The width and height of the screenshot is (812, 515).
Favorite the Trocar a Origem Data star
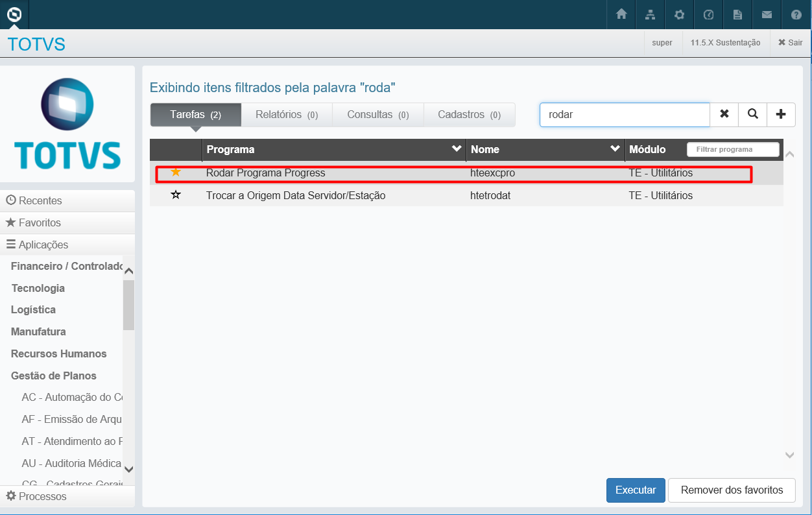tap(176, 195)
